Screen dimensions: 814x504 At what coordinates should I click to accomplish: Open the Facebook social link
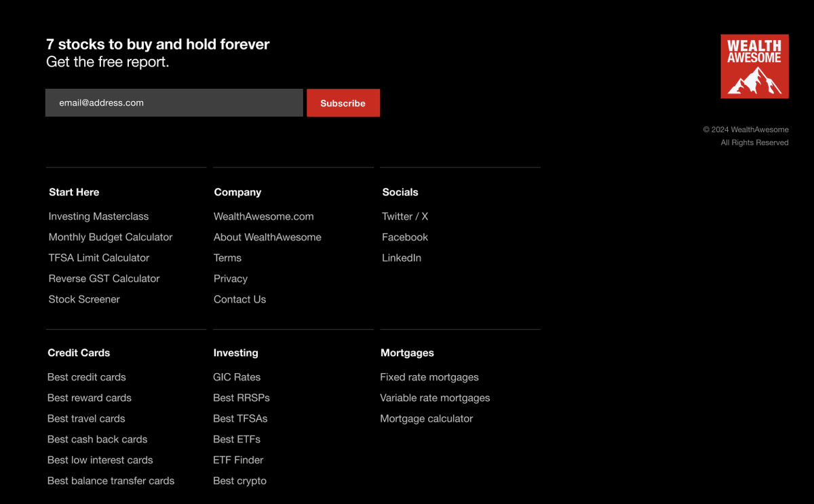click(405, 237)
